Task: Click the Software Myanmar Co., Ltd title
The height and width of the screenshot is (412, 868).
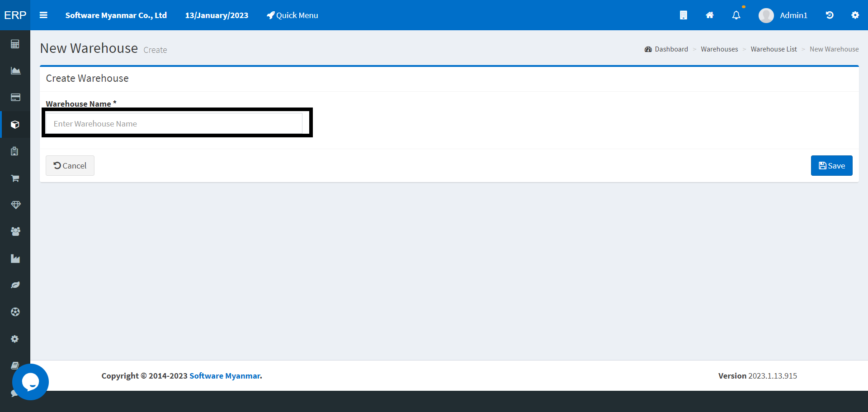Action: [x=116, y=15]
